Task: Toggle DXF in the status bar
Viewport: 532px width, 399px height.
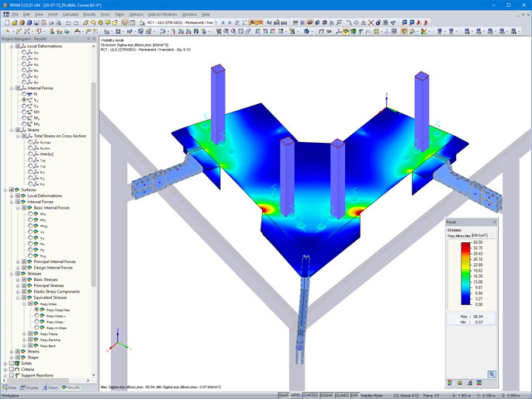Action: (354, 396)
